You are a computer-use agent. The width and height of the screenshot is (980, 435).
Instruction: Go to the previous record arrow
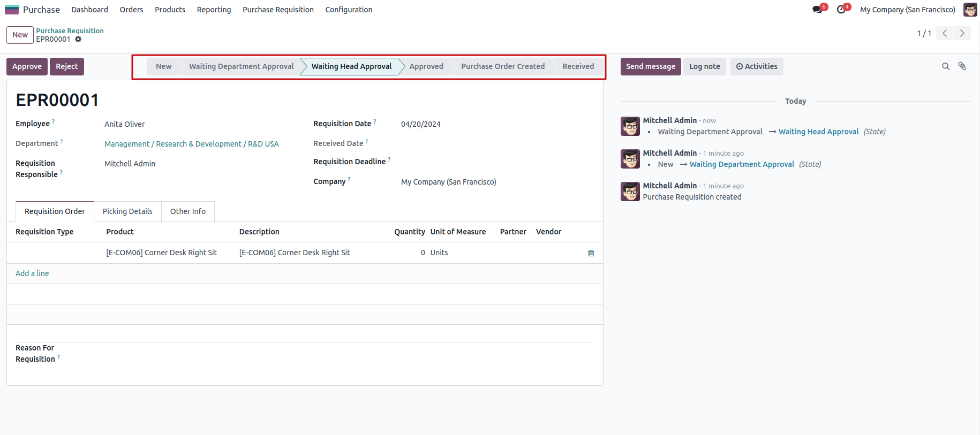click(945, 33)
